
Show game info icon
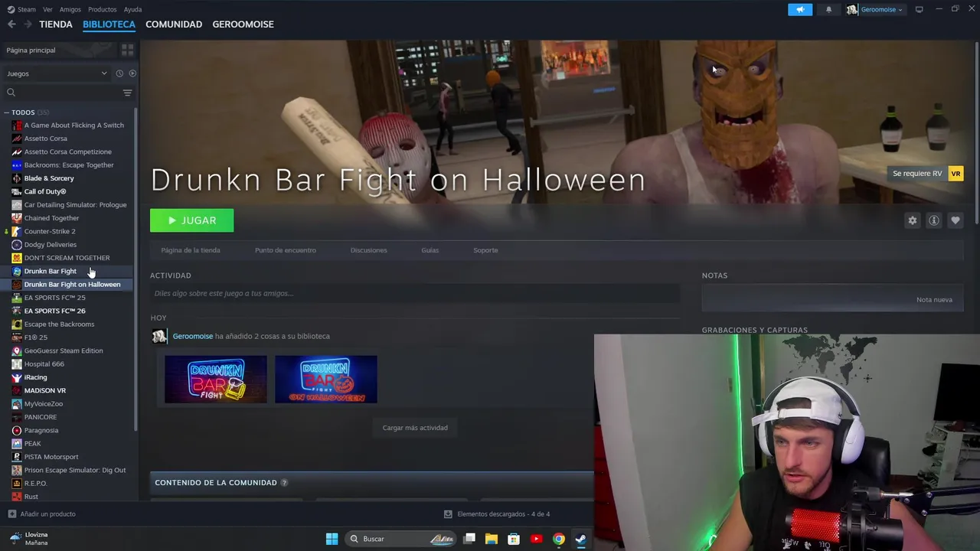933,220
